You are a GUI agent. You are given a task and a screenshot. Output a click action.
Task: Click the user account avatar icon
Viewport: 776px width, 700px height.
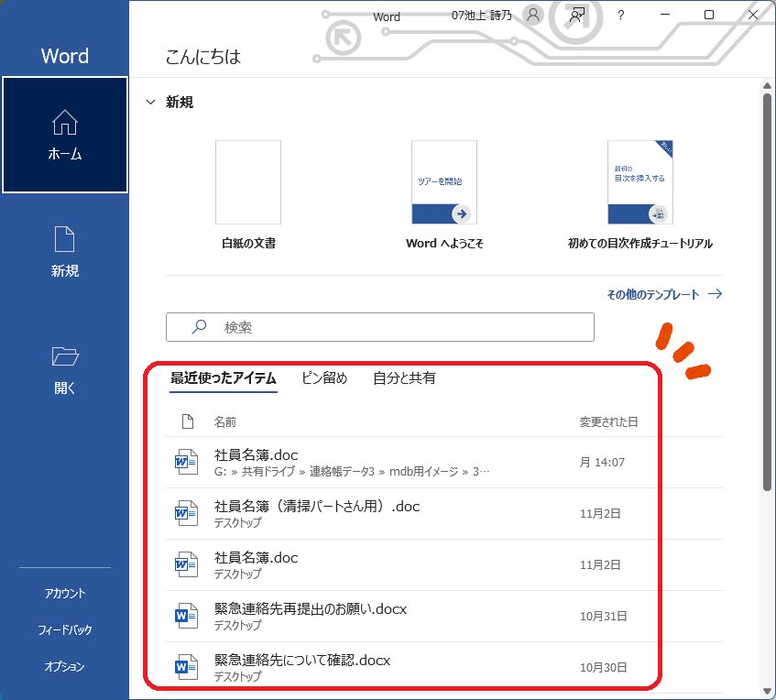point(533,15)
